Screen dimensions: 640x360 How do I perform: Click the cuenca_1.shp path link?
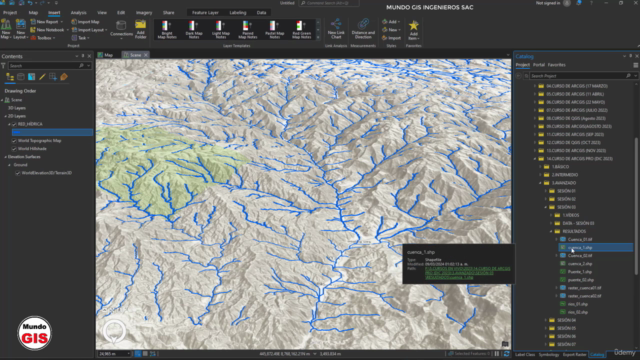click(x=467, y=273)
